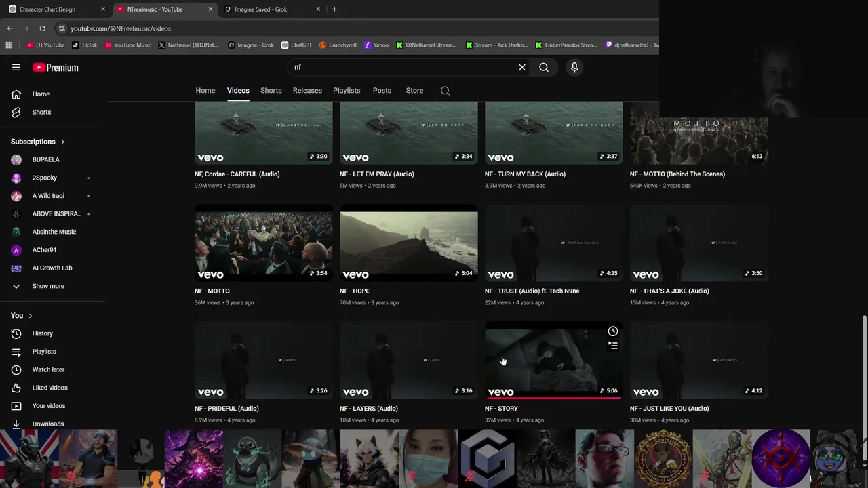This screenshot has width=868, height=488.
Task: Expand the Subscriptions section
Action: pos(38,142)
